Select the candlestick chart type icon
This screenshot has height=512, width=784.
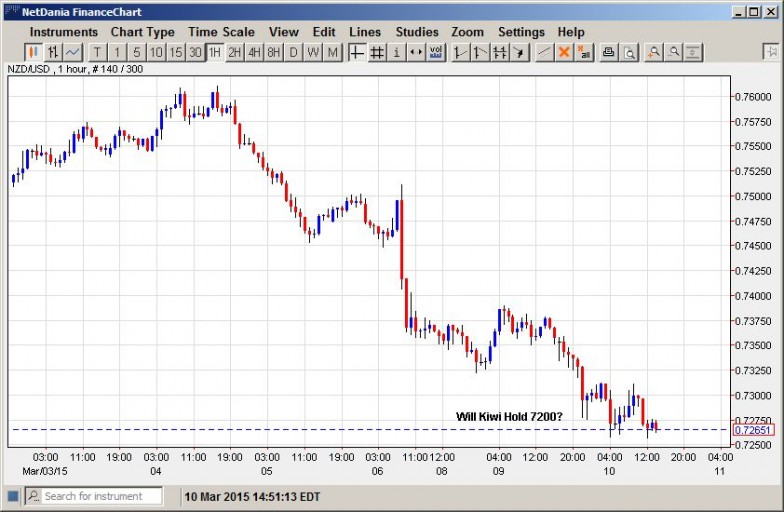click(33, 52)
